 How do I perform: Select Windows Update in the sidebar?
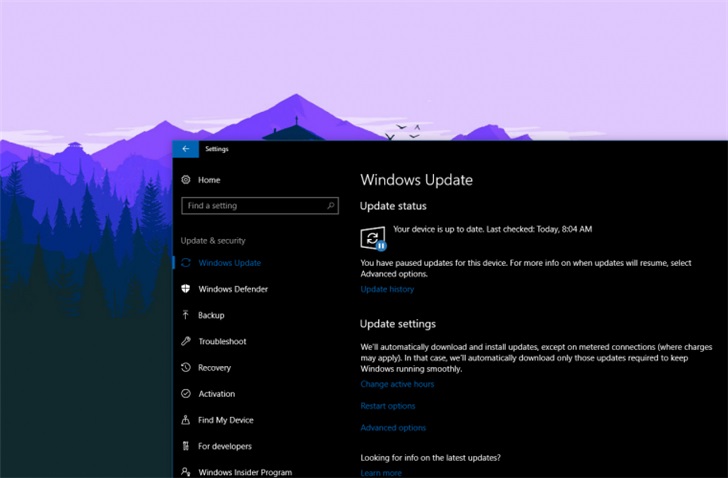[229, 263]
